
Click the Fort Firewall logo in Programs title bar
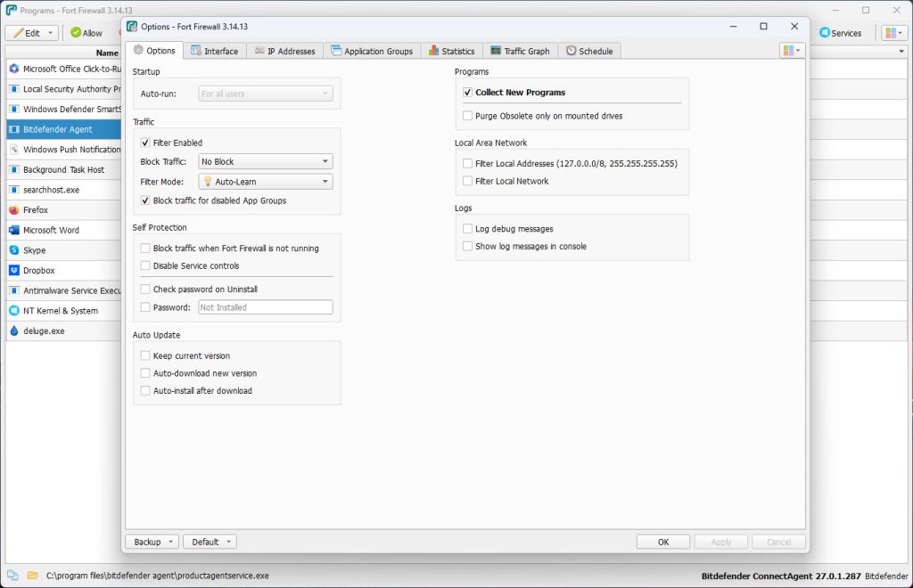(11, 10)
